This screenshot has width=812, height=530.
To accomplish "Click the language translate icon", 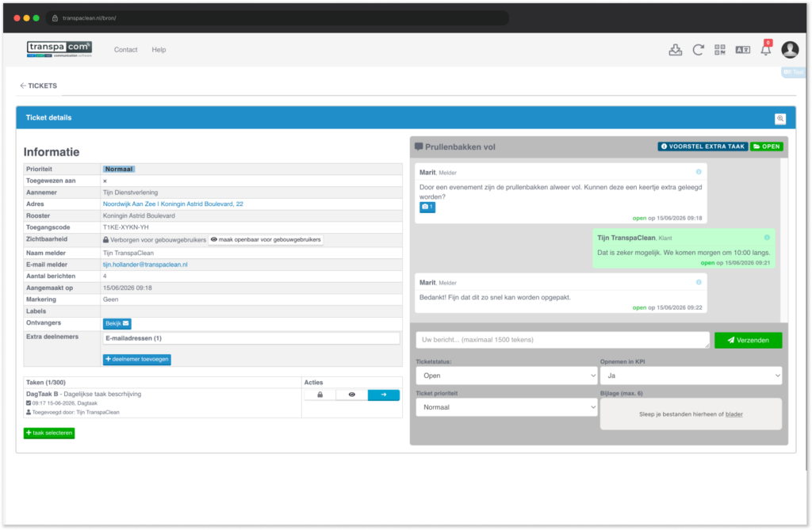I will click(x=742, y=50).
